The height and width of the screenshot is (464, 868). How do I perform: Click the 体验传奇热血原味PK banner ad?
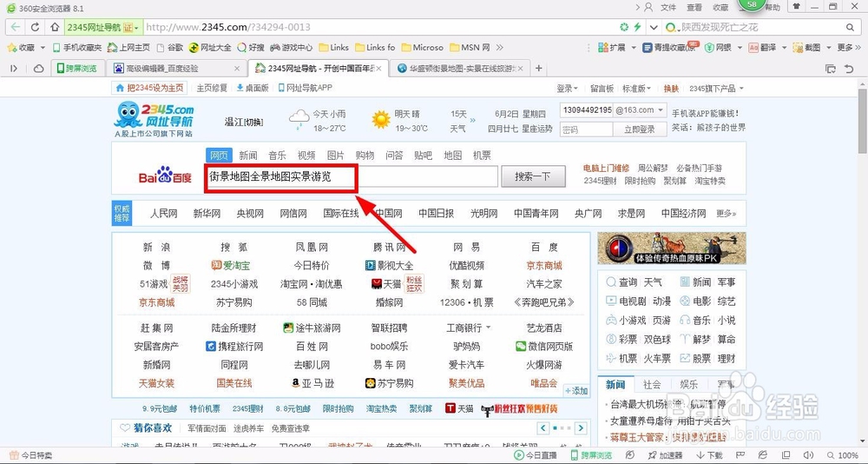pyautogui.click(x=672, y=248)
